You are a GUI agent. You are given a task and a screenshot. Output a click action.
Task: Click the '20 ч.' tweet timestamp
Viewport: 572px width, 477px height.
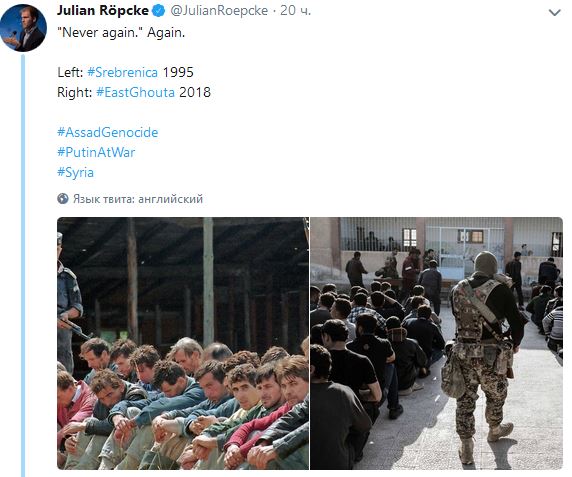(x=295, y=11)
